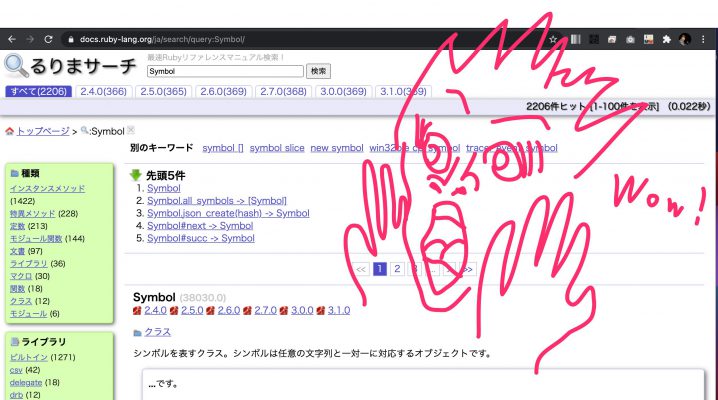Open Symbol#succ -> Symbol link
The height and width of the screenshot is (400, 718).
point(201,238)
